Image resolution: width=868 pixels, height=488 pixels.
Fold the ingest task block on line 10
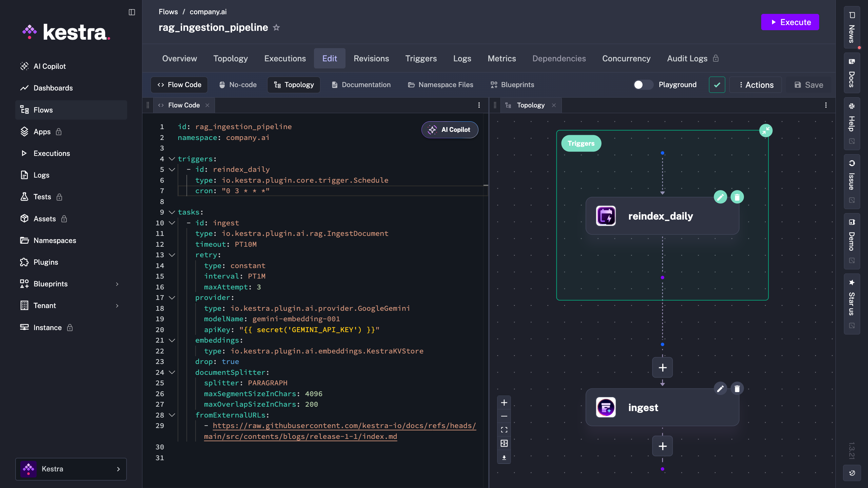tap(172, 223)
